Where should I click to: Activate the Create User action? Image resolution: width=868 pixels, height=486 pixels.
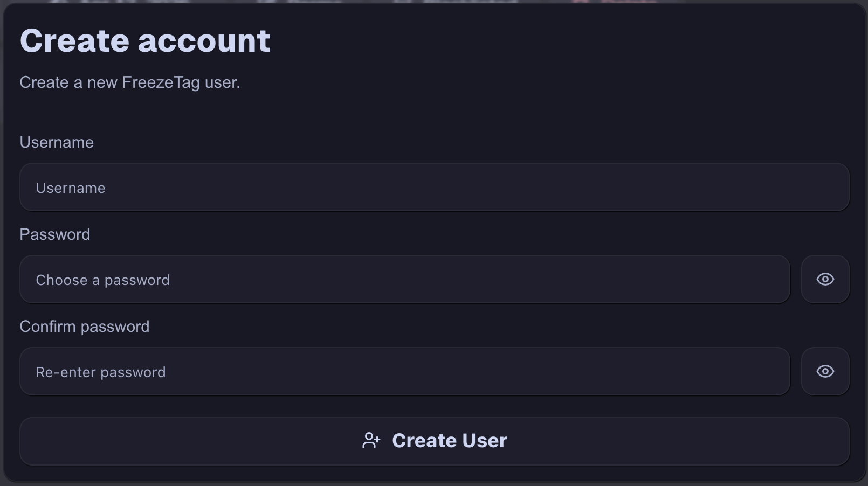point(434,440)
